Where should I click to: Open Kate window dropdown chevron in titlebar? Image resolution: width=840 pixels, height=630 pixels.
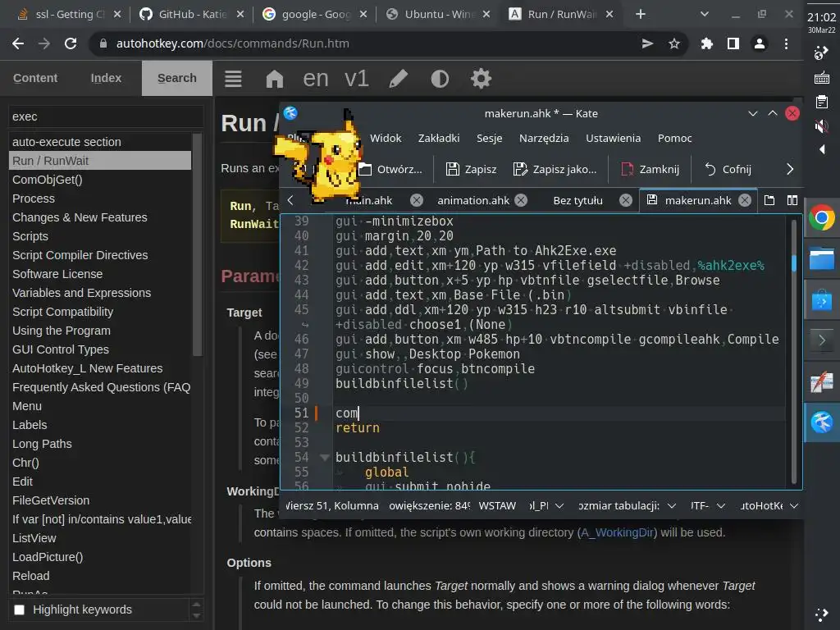(753, 113)
